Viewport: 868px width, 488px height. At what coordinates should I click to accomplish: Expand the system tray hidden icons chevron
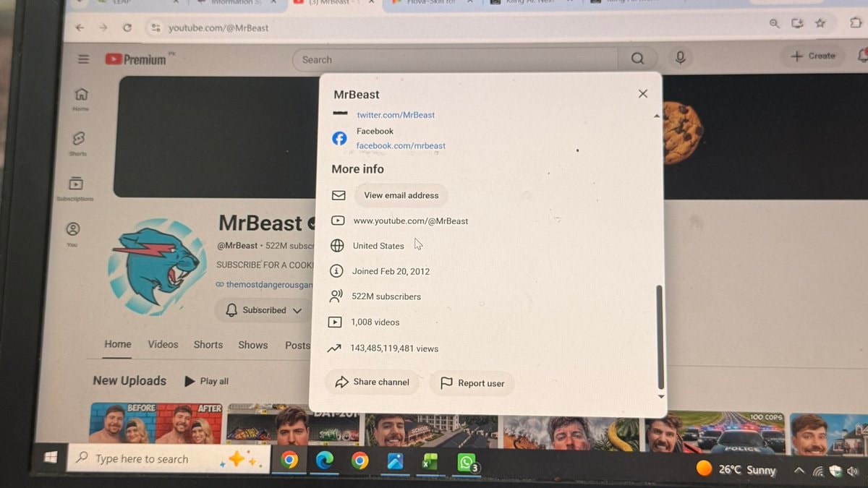pyautogui.click(x=799, y=471)
